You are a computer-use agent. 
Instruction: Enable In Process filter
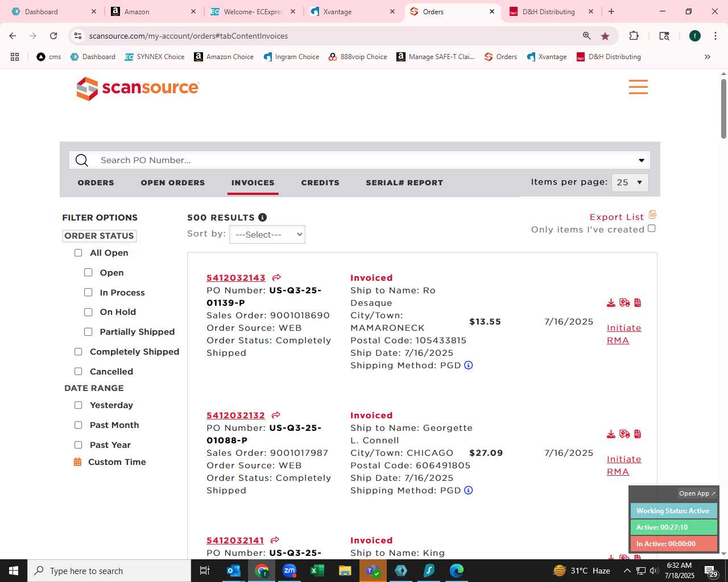point(88,293)
